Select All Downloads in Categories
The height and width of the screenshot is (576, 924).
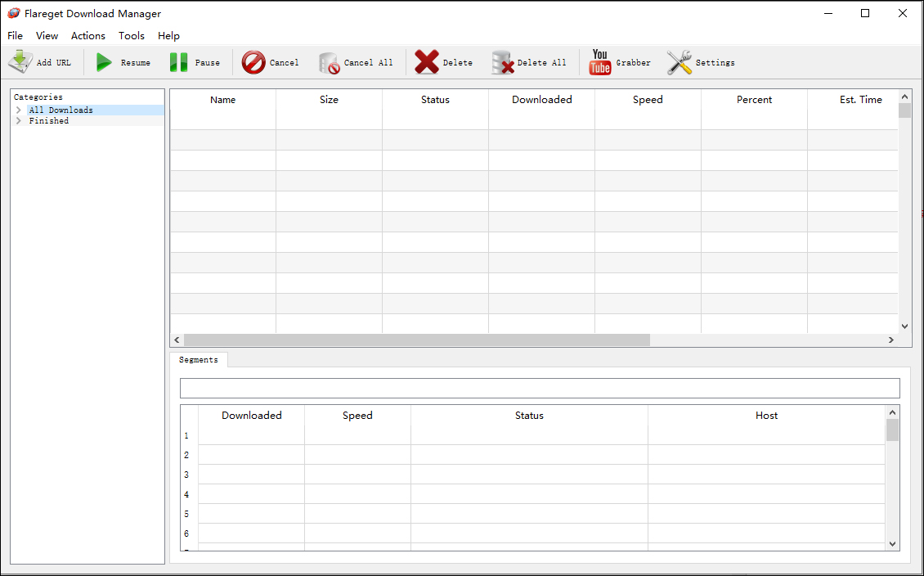[61, 110]
